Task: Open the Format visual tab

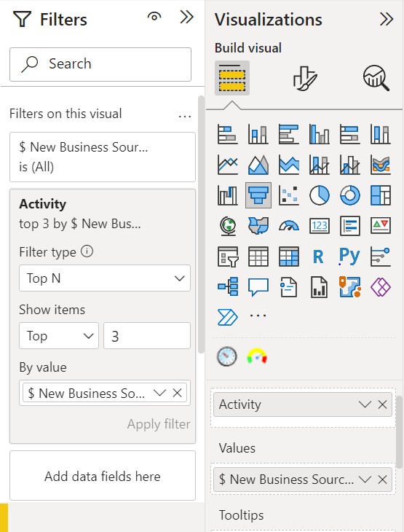Action: tap(305, 79)
